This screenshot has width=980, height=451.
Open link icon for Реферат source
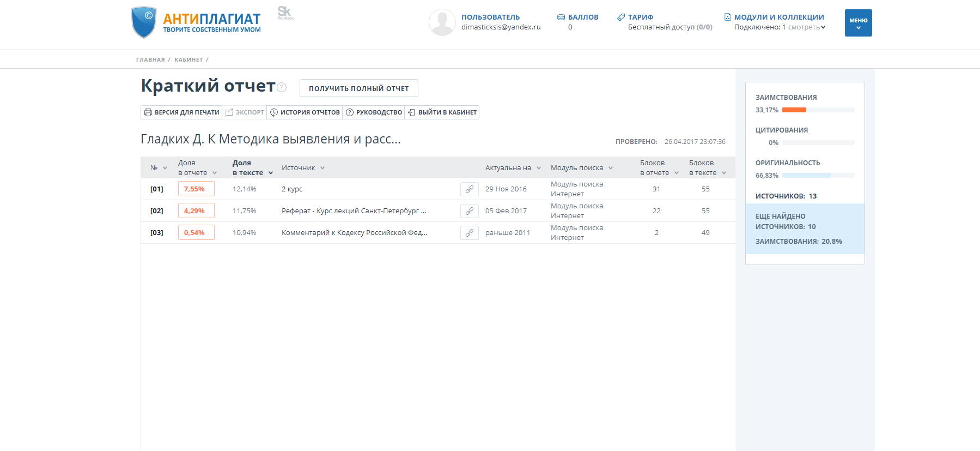pos(469,211)
